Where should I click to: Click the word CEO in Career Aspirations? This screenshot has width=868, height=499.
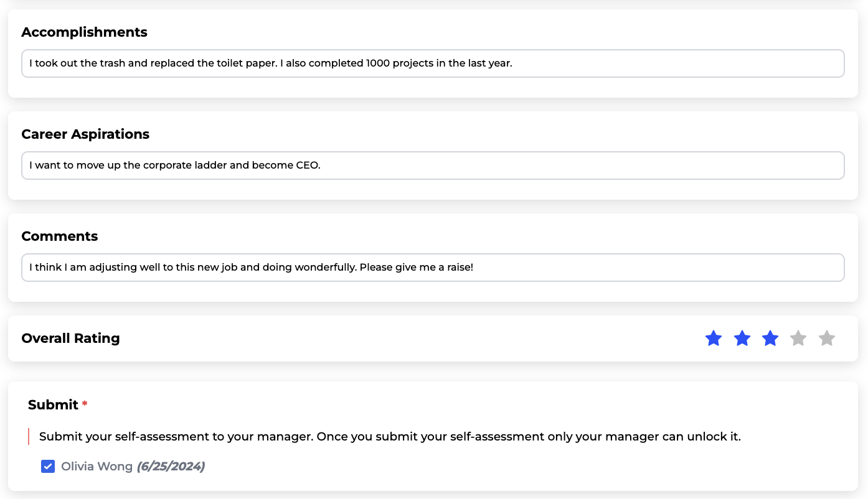coord(307,166)
